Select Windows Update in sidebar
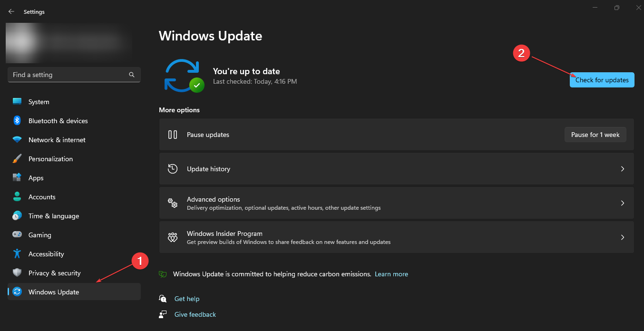 (74, 292)
